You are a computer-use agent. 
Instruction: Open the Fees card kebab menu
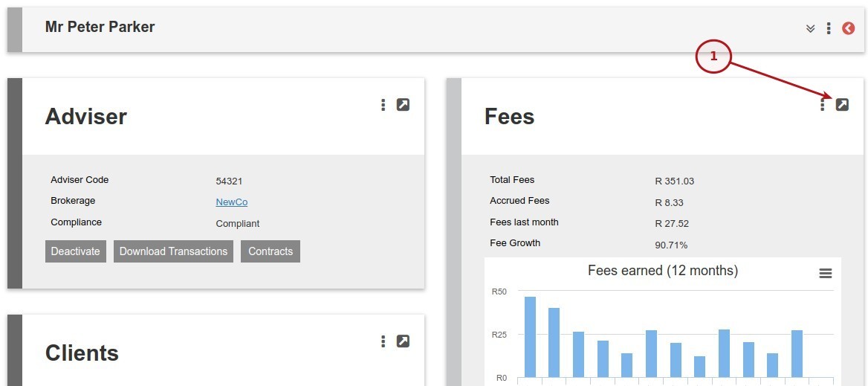pos(823,105)
